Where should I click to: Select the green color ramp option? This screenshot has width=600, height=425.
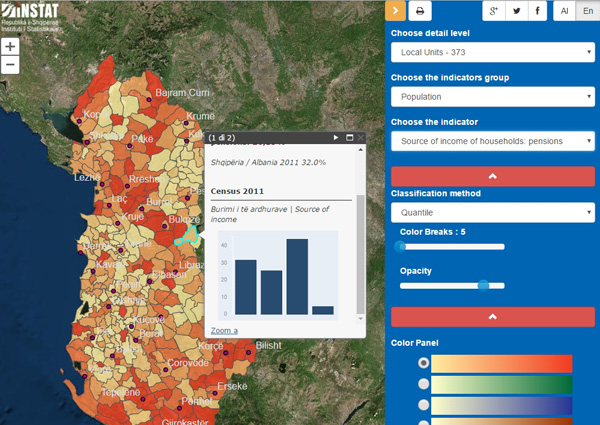tap(423, 384)
